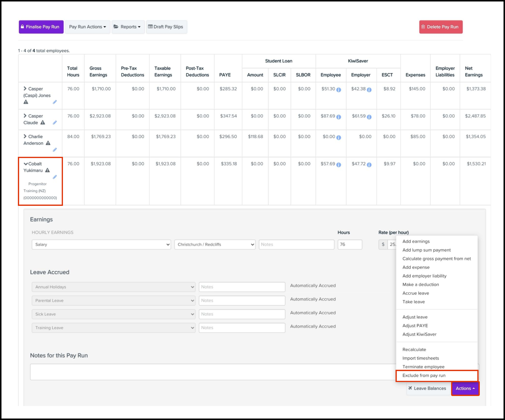Open the Reports dropdown menu

128,27
